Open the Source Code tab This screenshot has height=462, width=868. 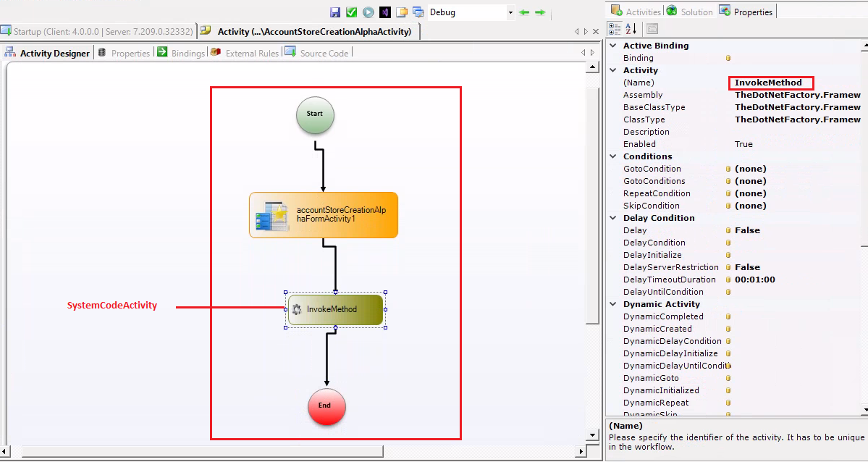[317, 53]
